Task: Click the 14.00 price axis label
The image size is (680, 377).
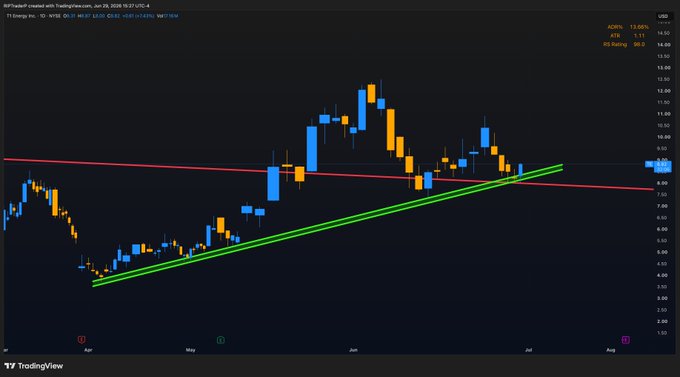Action: pyautogui.click(x=664, y=45)
